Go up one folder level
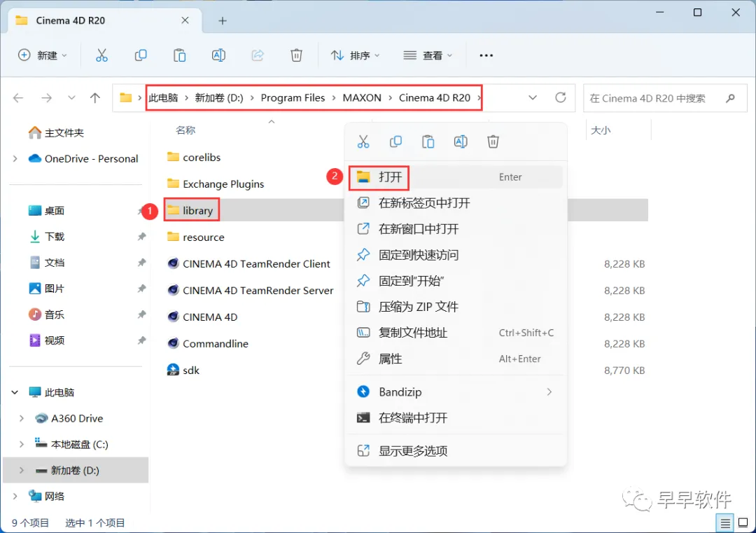756x533 pixels. (95, 98)
